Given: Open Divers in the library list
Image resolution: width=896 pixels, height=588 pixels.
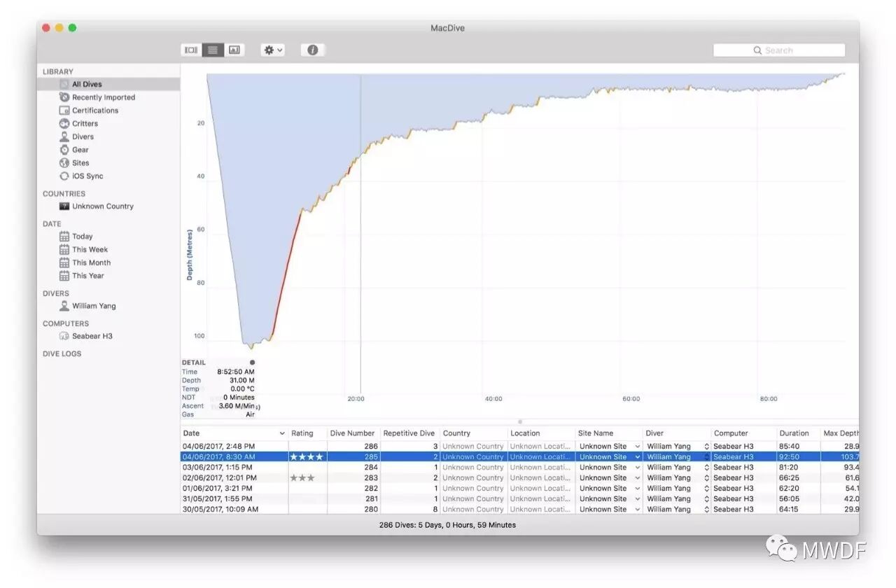Looking at the screenshot, I should tap(83, 137).
